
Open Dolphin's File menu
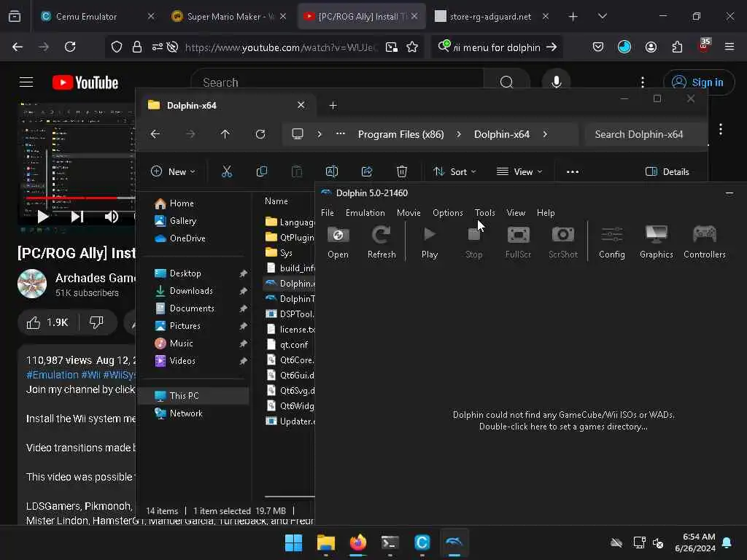(x=328, y=213)
